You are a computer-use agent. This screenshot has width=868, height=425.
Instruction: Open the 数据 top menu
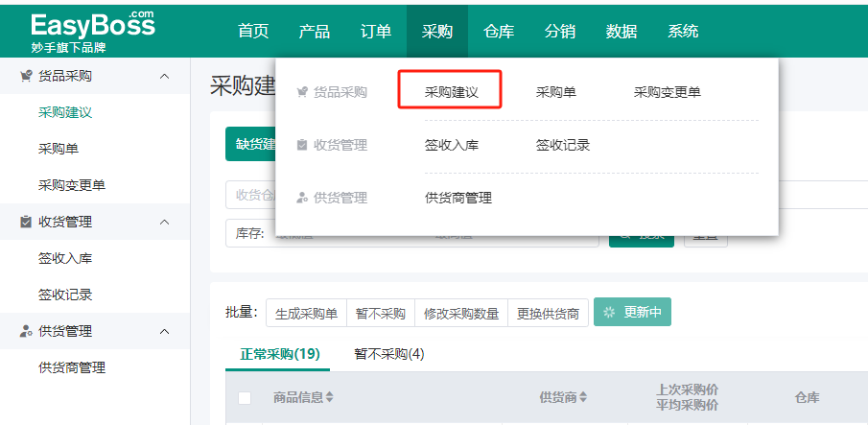pyautogui.click(x=622, y=31)
